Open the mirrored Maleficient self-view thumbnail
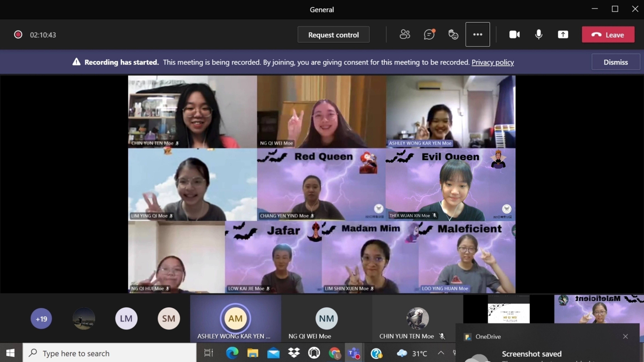644x362 pixels. 599,309
